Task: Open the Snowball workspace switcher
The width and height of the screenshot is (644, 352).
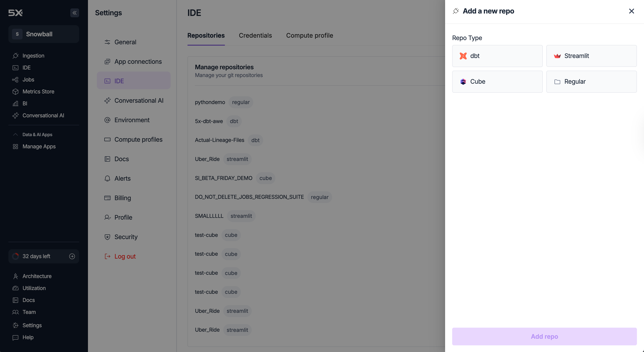Action: (x=44, y=34)
